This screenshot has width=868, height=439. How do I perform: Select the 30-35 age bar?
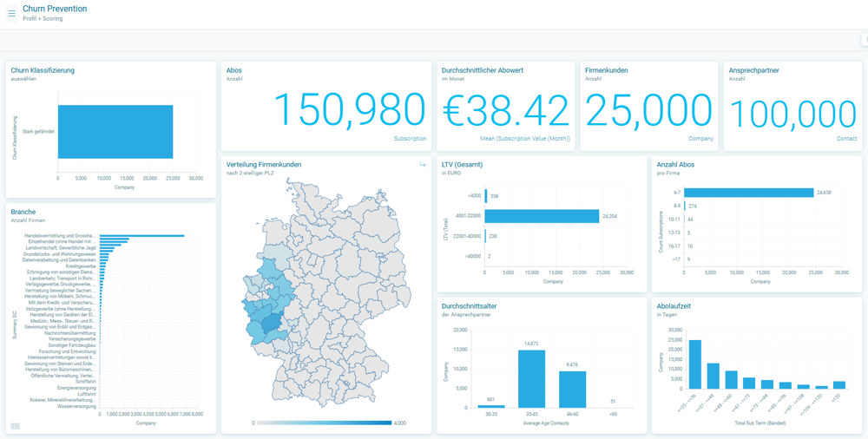tap(491, 406)
